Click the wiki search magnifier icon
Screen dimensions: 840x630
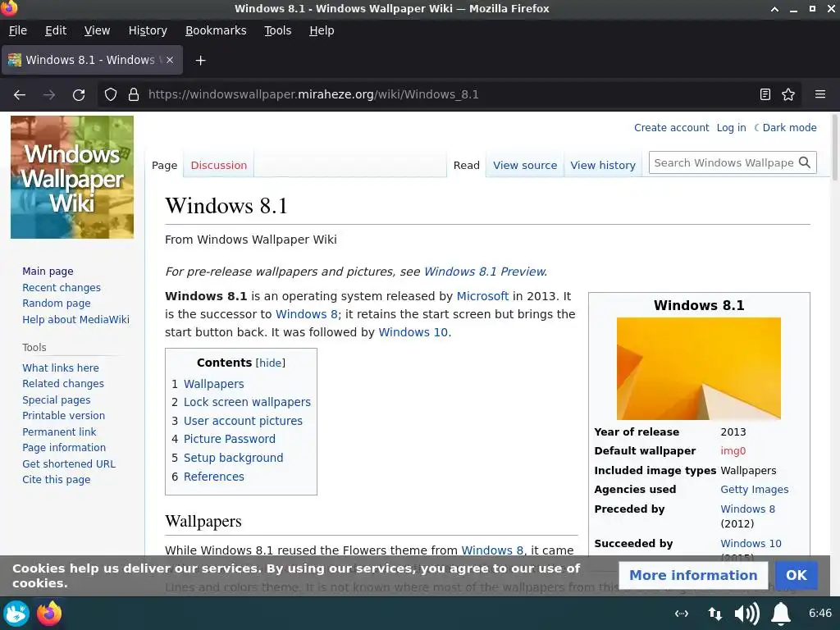[x=805, y=162]
